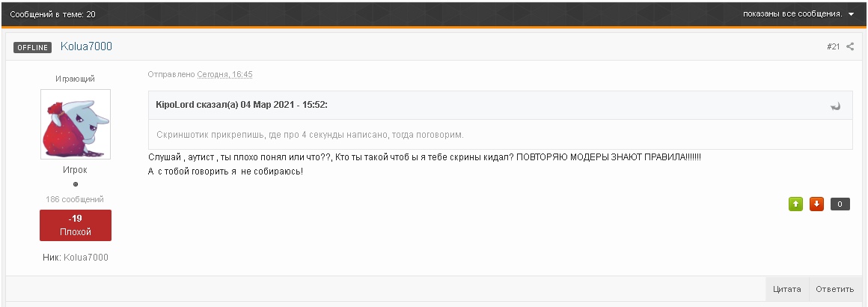Click the Ник: Kolua7000 field
The width and height of the screenshot is (868, 307).
point(76,257)
